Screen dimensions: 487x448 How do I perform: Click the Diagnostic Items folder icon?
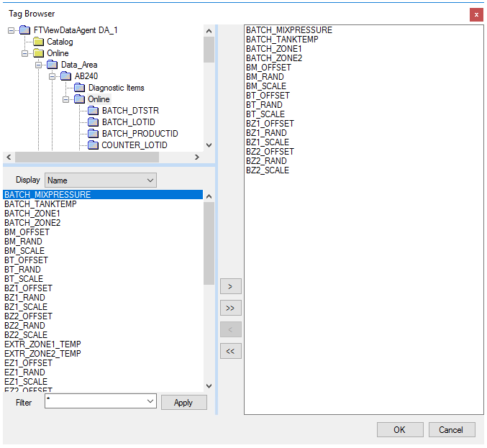coord(80,88)
